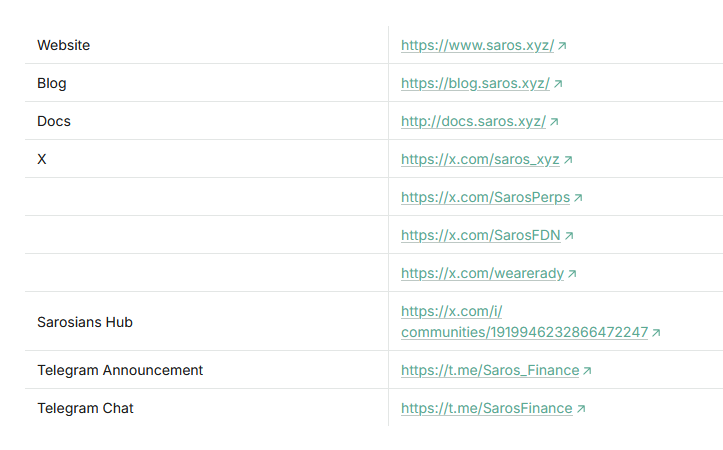Viewport: 723px width, 450px height.
Task: Click external arrow icon after x.com/saros_xyz link
Action: pyautogui.click(x=568, y=160)
